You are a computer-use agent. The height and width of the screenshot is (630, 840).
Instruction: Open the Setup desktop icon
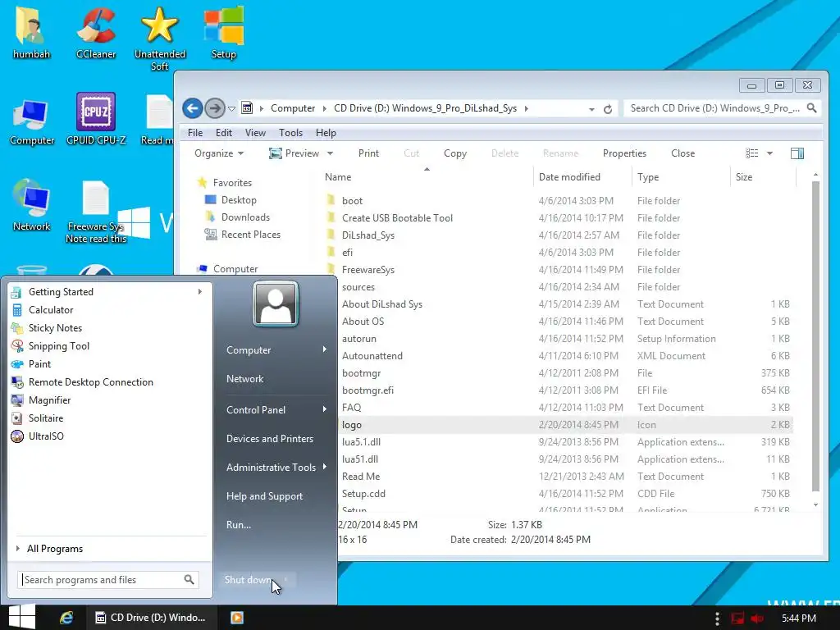click(223, 33)
